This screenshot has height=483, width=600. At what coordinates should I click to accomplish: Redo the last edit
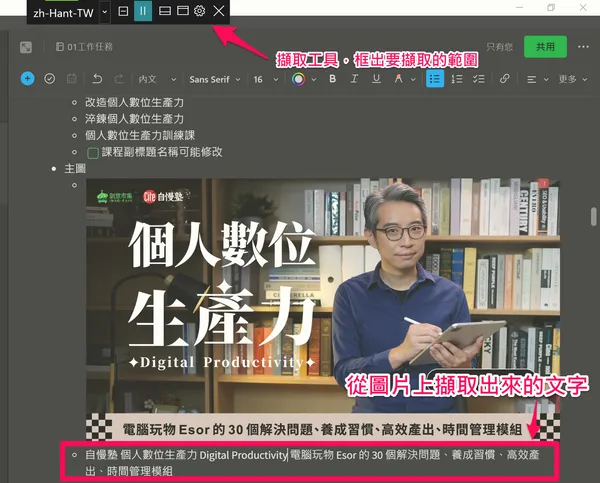(x=119, y=79)
